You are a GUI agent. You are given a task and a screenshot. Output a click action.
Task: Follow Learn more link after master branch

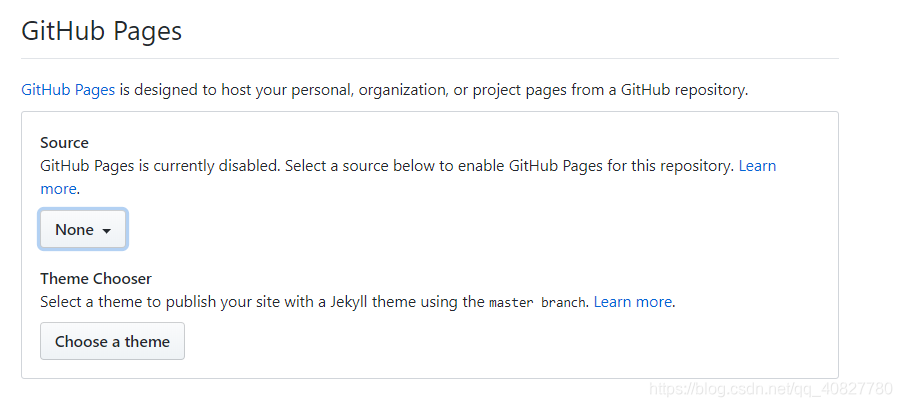(x=633, y=301)
